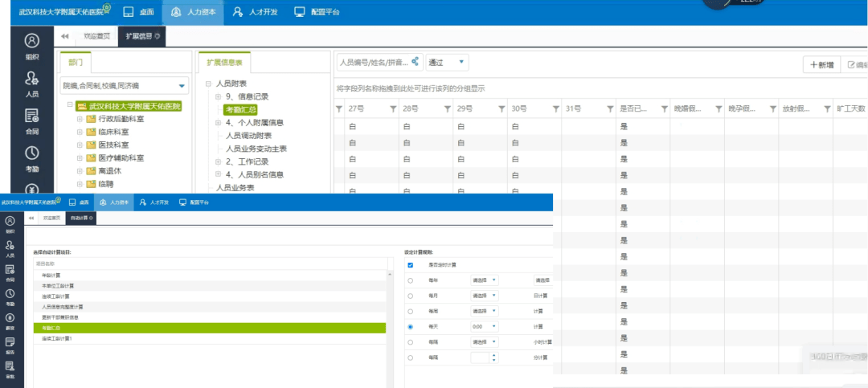
Task: Click stepper up arrow in 分计算 row
Action: tap(493, 354)
